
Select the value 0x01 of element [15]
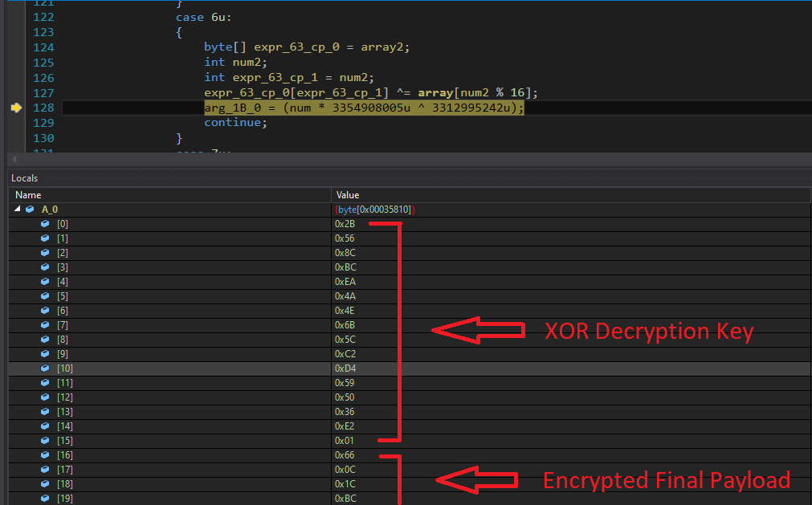pos(345,441)
